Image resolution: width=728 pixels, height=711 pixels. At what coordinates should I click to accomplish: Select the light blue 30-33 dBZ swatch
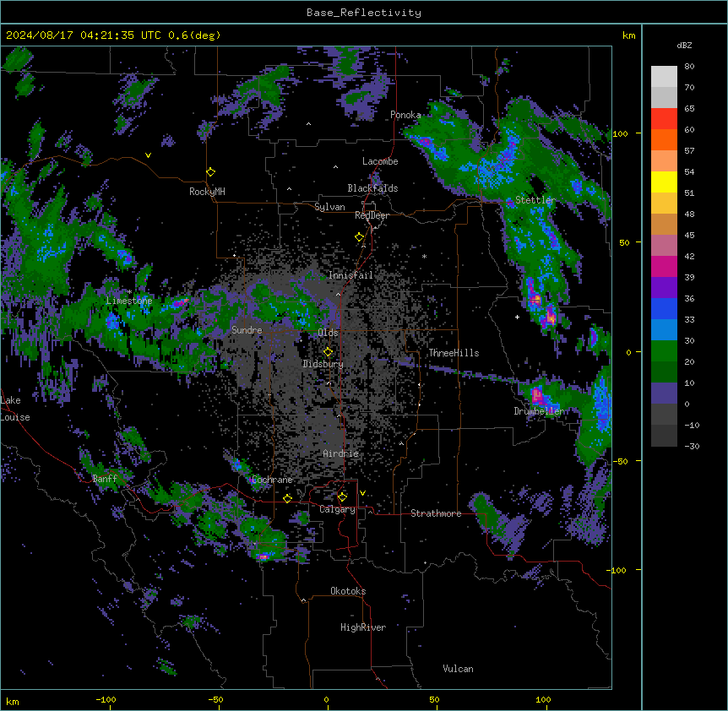pos(664,330)
